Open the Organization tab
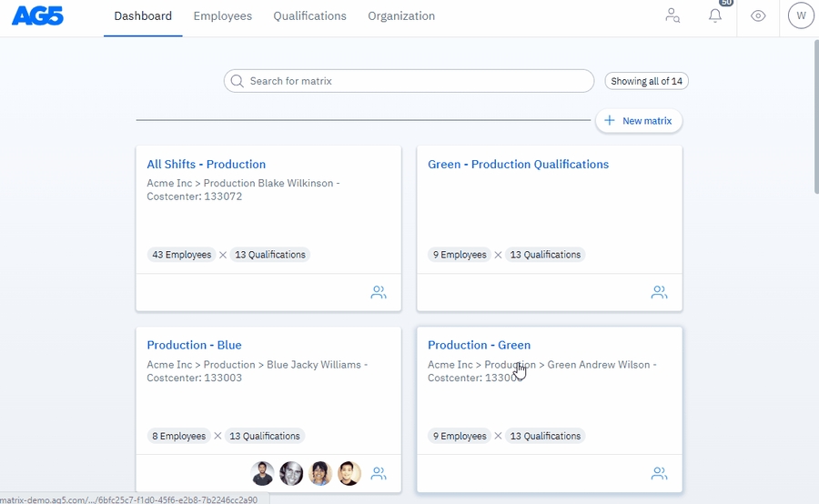Image resolution: width=819 pixels, height=504 pixels. [401, 16]
